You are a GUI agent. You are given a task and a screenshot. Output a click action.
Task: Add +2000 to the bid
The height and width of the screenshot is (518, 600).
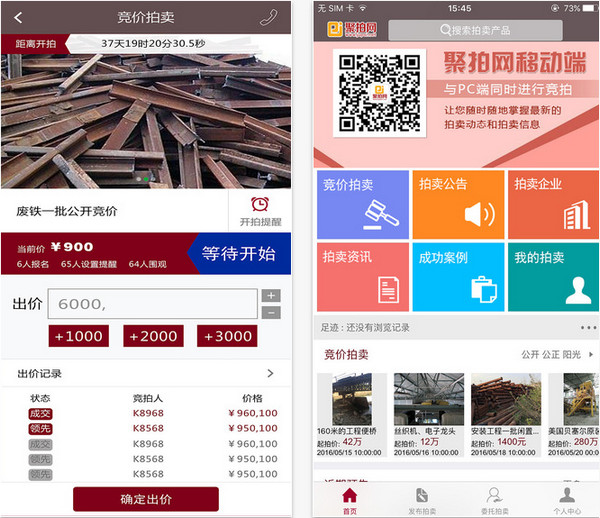(153, 336)
